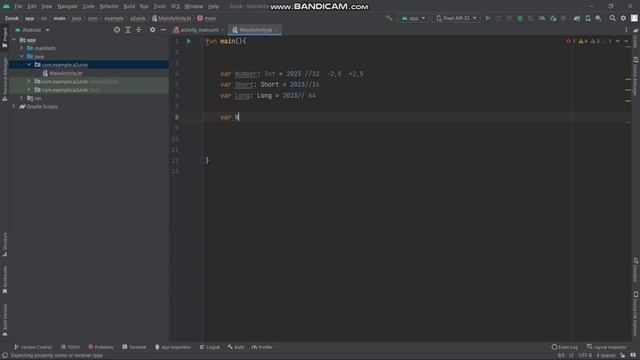Click the user account avatar icon

634,18
